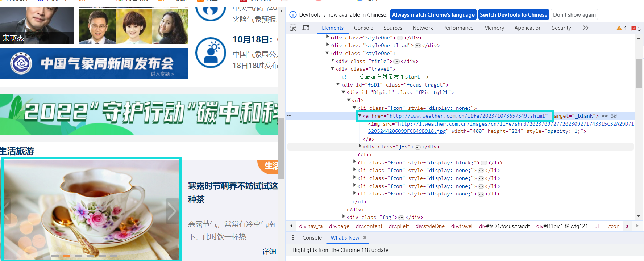Collapse the expanded styleOne div node
Screen dimensions: 644x261
click(x=327, y=53)
